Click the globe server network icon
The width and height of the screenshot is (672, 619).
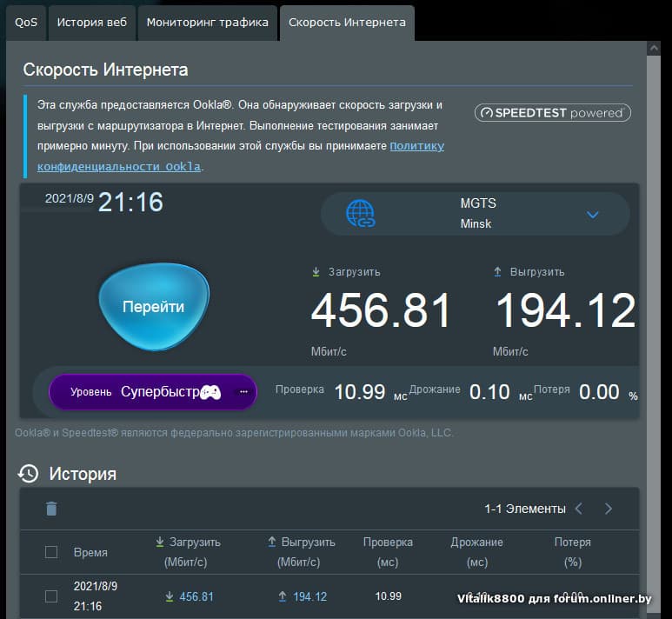[x=360, y=213]
